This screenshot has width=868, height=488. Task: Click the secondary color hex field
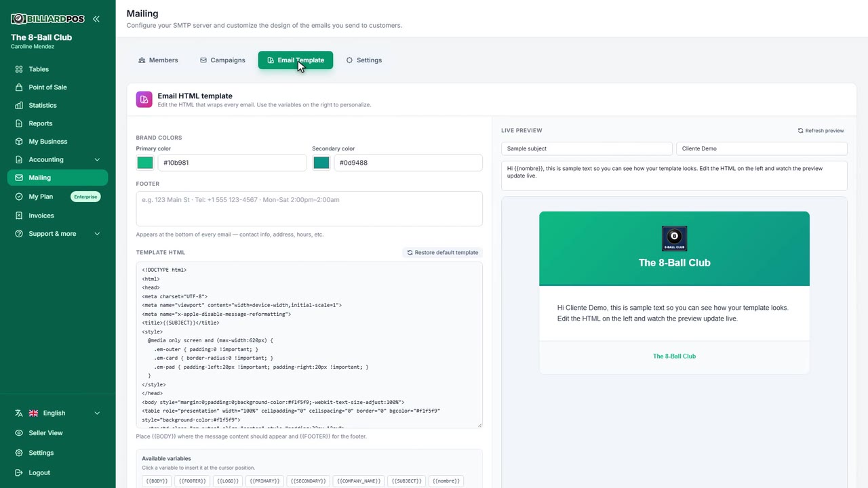[x=408, y=163]
